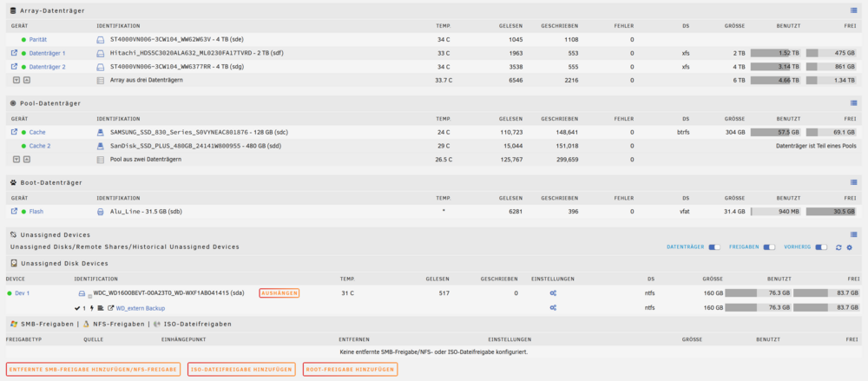Click the 'NFS-Freigaben' heading text
Image resolution: width=868 pixels, height=381 pixels.
[x=118, y=324]
